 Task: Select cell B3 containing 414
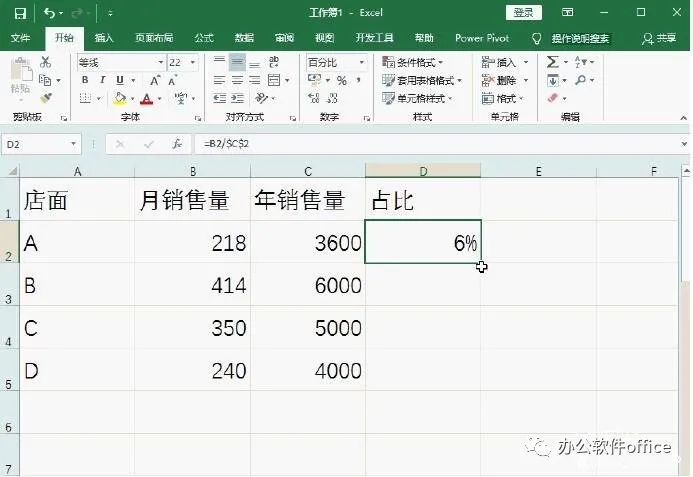tap(192, 285)
